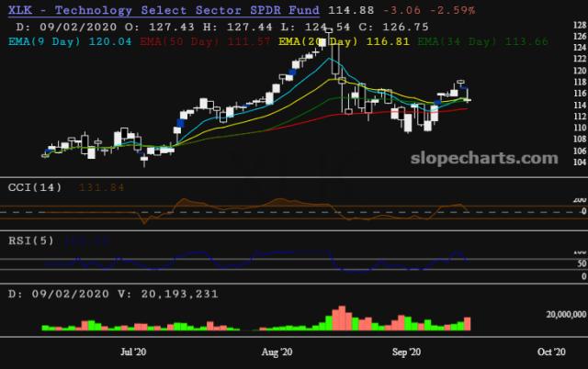The width and height of the screenshot is (588, 369).
Task: Click the 104 price axis label
Action: tap(578, 162)
